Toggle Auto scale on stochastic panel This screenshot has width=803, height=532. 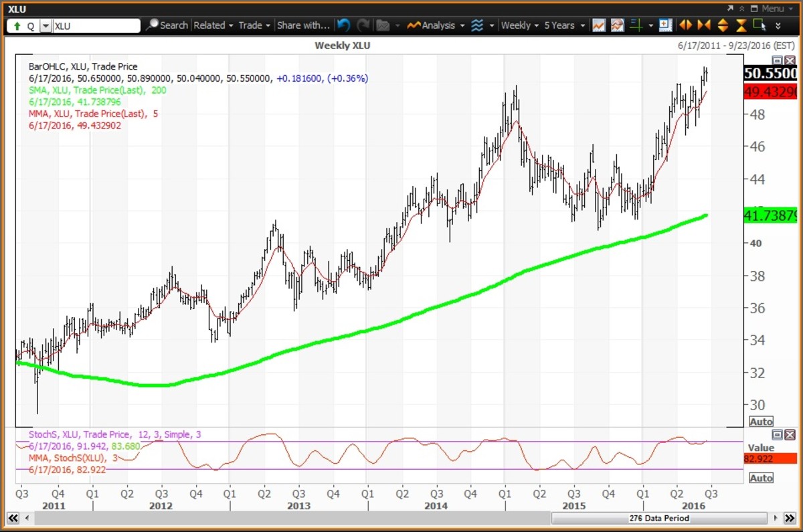tap(762, 478)
